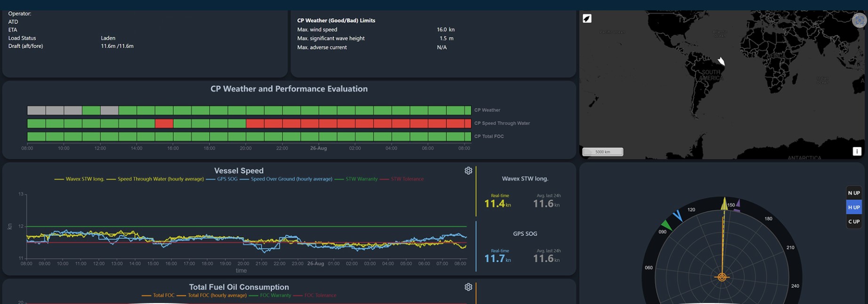
Task: Open Vessel Speed chart settings gear
Action: tap(468, 171)
